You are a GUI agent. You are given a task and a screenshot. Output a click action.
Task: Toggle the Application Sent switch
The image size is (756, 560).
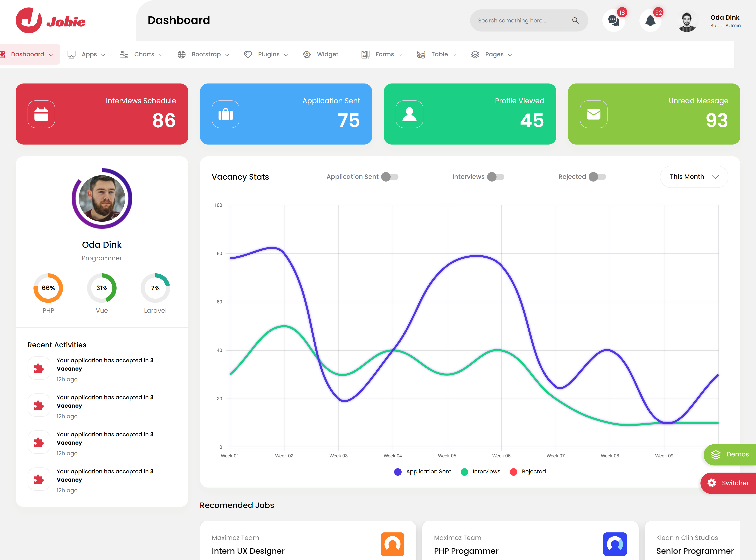390,177
